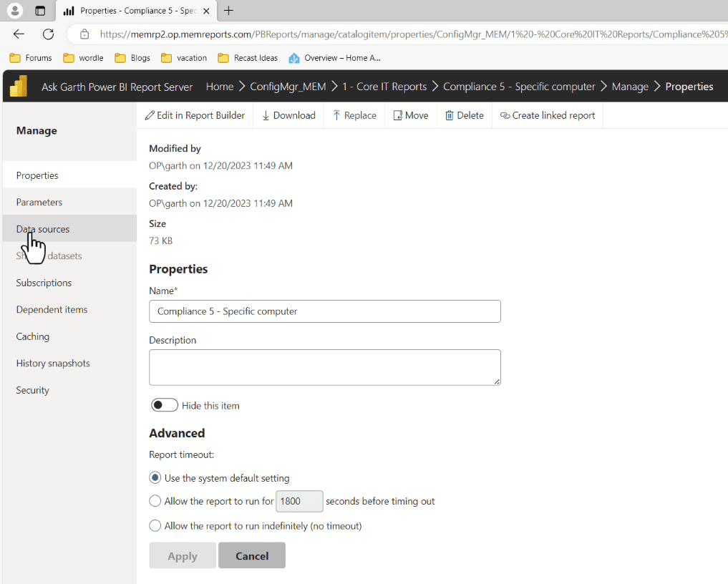Click the Apply button
728x584 pixels.
tap(183, 555)
